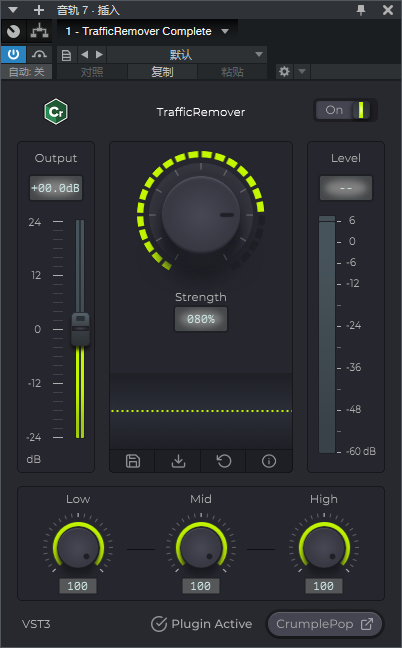Image resolution: width=402 pixels, height=648 pixels.
Task: Toggle the automation curve button next to power
Action: 39,55
